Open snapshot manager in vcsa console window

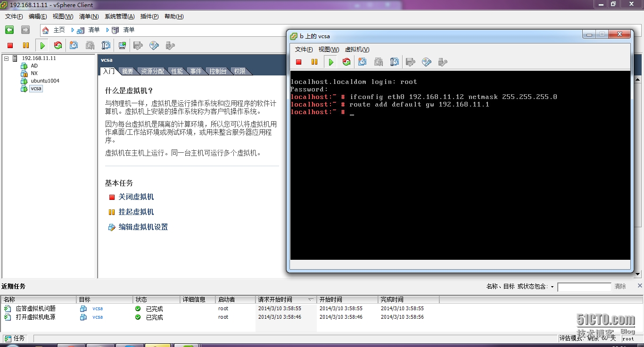coord(395,62)
